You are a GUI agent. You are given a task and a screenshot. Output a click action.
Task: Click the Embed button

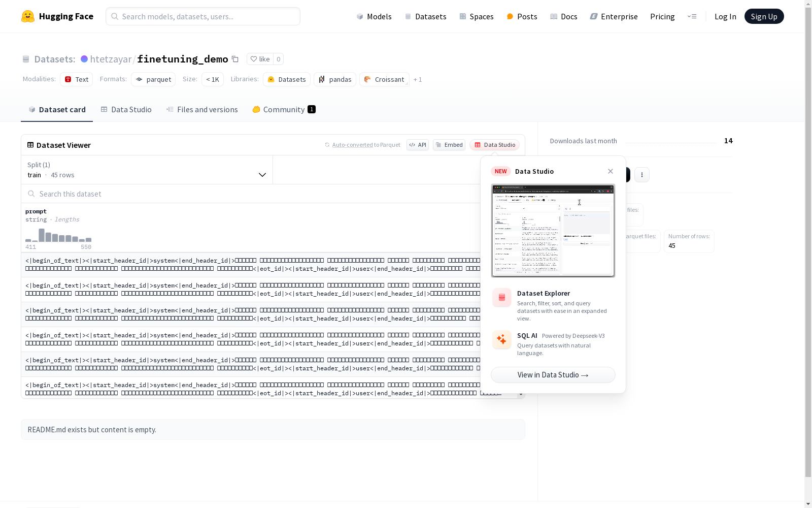(449, 145)
